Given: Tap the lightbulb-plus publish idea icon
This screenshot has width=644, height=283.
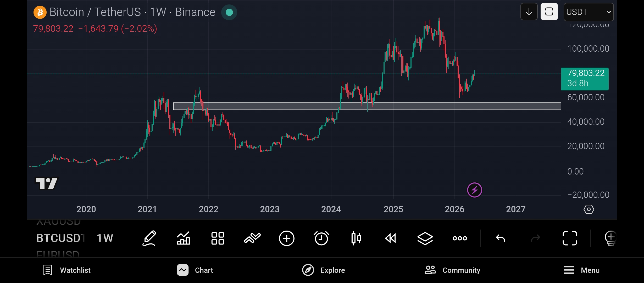Looking at the screenshot, I should pos(610,238).
